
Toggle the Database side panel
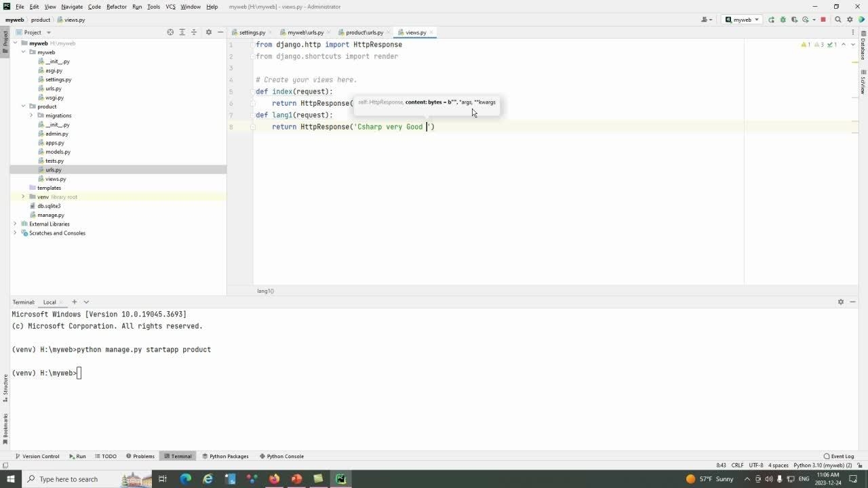point(863,49)
